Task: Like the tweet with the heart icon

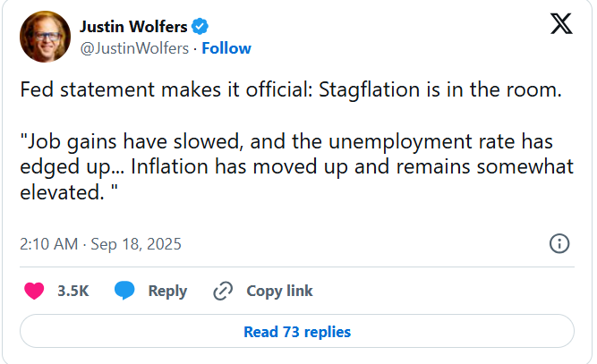Action: pyautogui.click(x=34, y=291)
